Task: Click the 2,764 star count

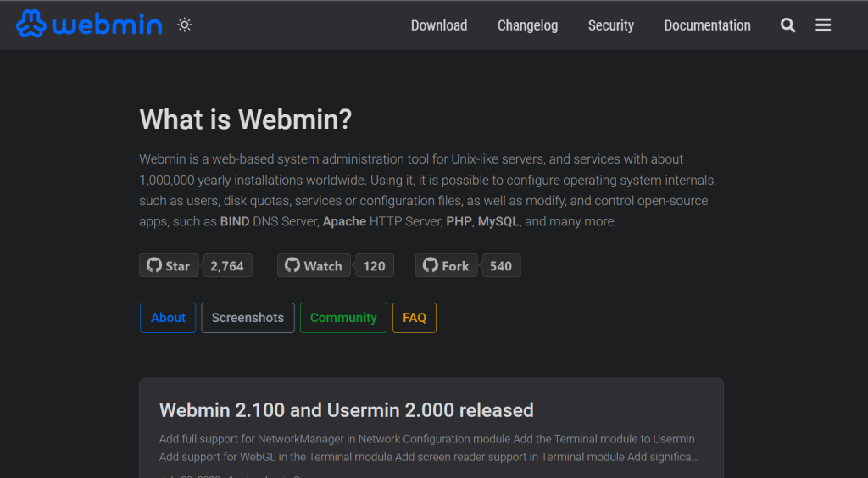Action: [x=227, y=265]
